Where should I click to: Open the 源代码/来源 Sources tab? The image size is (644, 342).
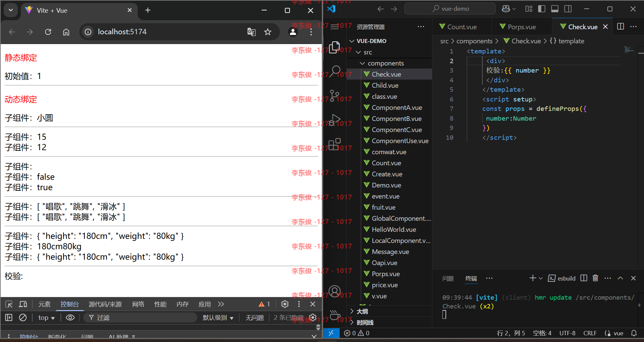[105, 304]
